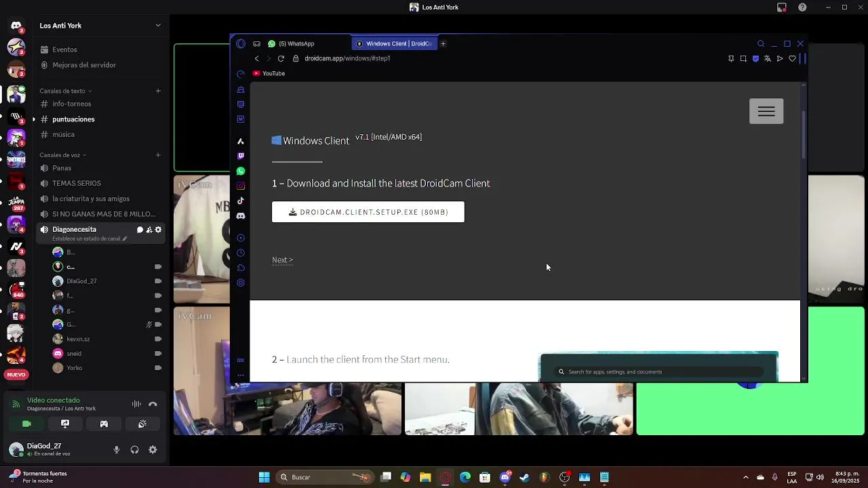
Task: Invite people to Diagonecesita channel
Action: tap(149, 230)
